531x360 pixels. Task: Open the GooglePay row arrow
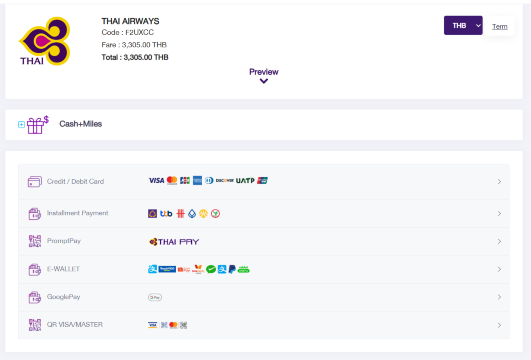click(500, 297)
